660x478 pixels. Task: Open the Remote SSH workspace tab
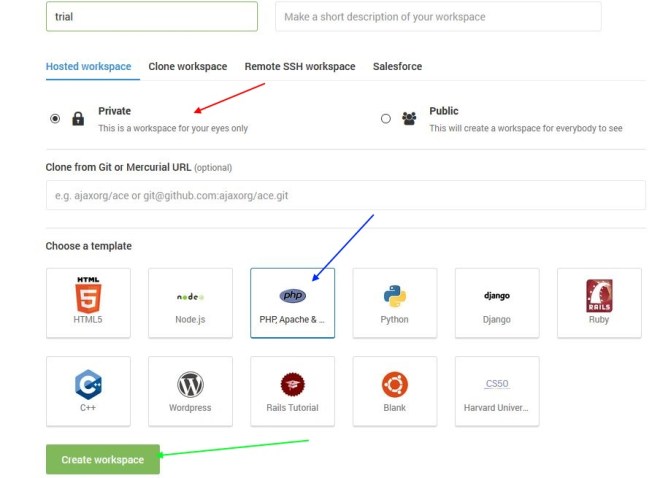[300, 66]
